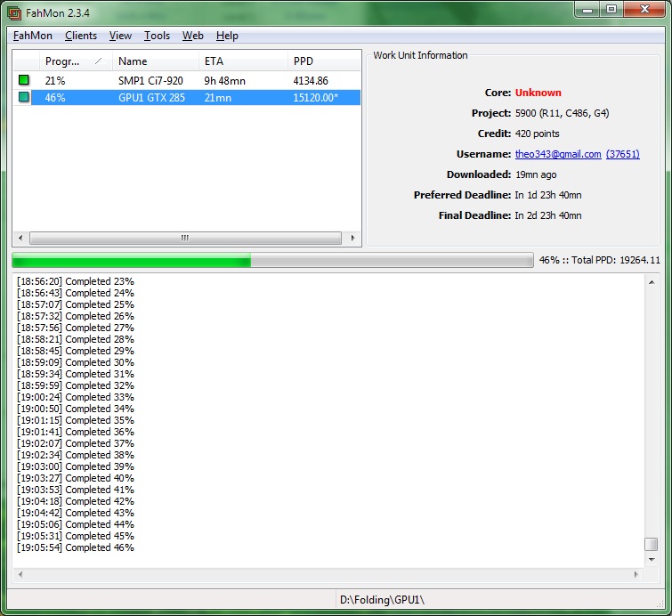Sort client list by Name column header

pyautogui.click(x=156, y=61)
